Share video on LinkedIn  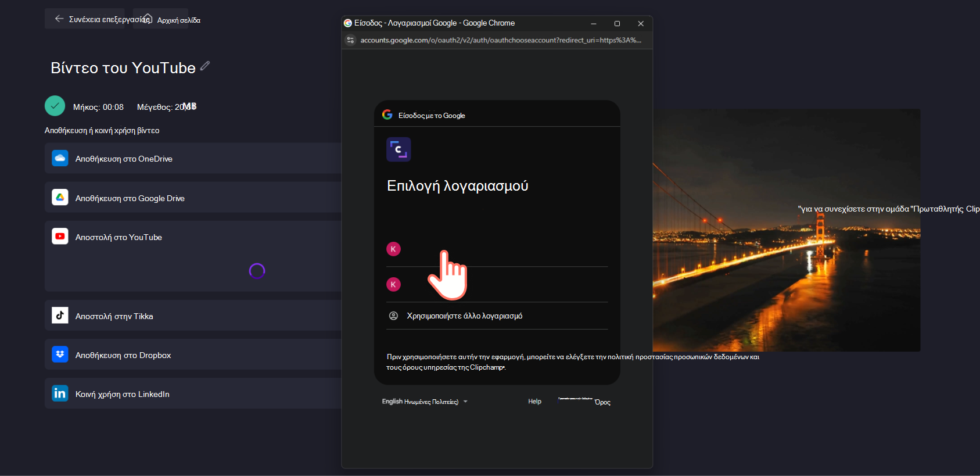coord(193,393)
